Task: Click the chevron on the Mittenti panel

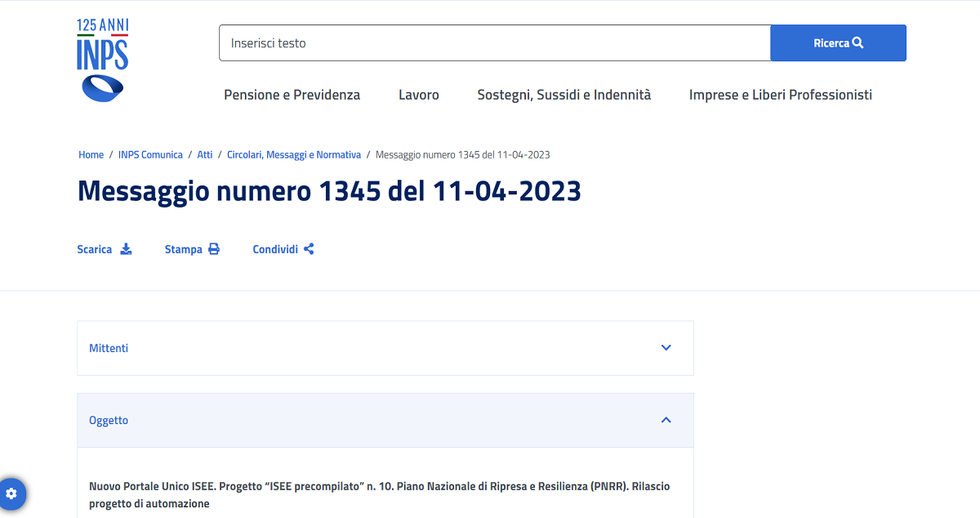Action: click(x=666, y=347)
